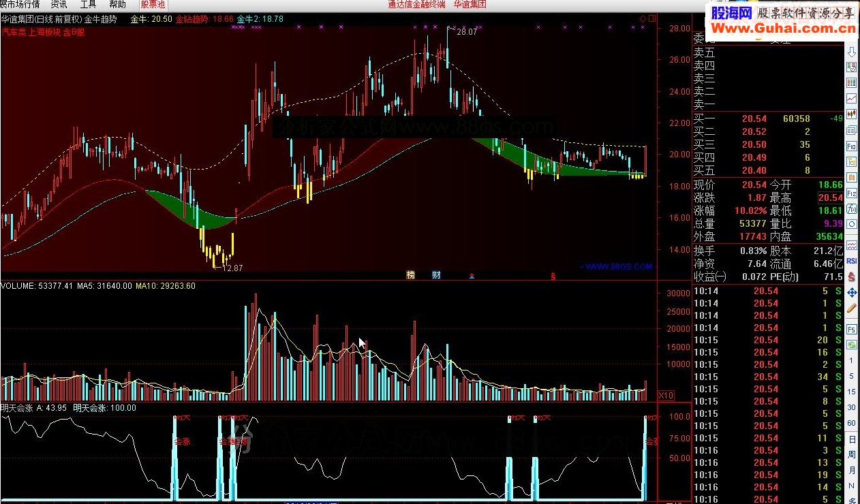This screenshot has height=504, width=860.
Task: Click the red S marker on chart bottom
Action: tap(553, 276)
